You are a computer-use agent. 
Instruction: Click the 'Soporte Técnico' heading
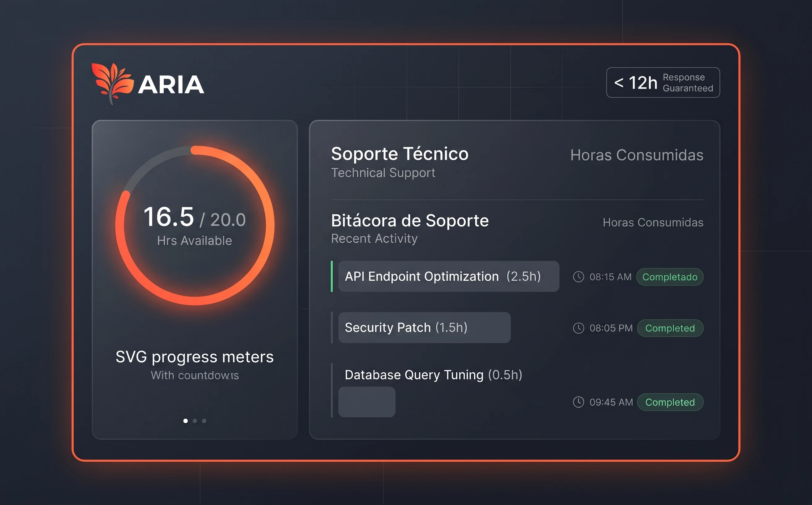[x=400, y=154]
